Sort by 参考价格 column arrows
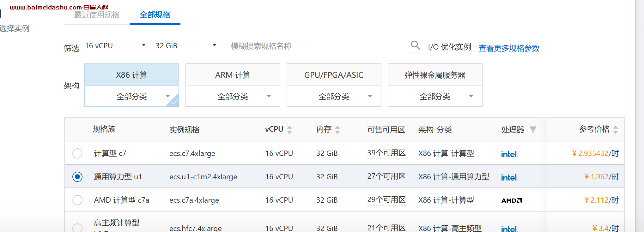Image resolution: width=644 pixels, height=232 pixels. point(616,129)
